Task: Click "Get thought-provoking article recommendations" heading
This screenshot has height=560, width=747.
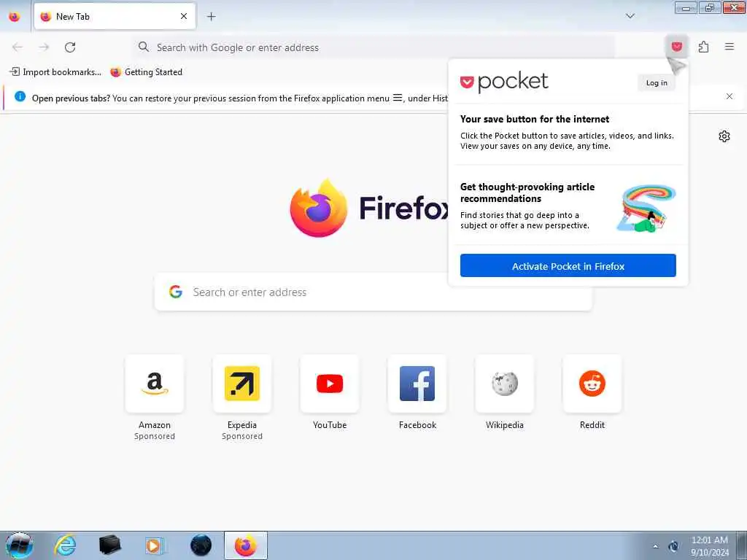Action: click(527, 192)
